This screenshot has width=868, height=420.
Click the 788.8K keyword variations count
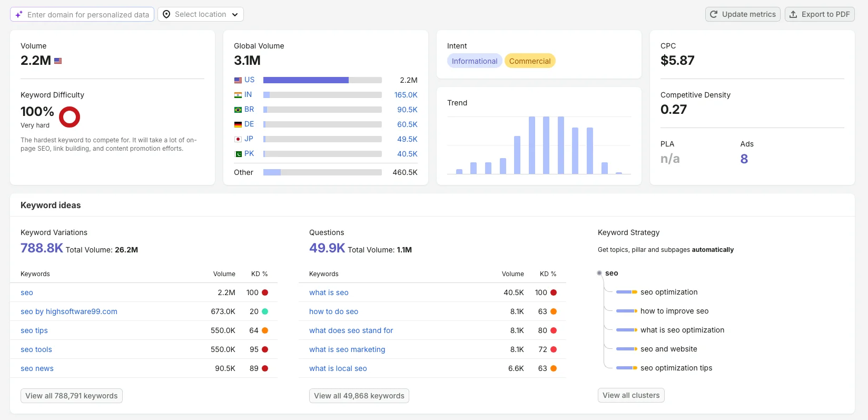click(x=42, y=248)
